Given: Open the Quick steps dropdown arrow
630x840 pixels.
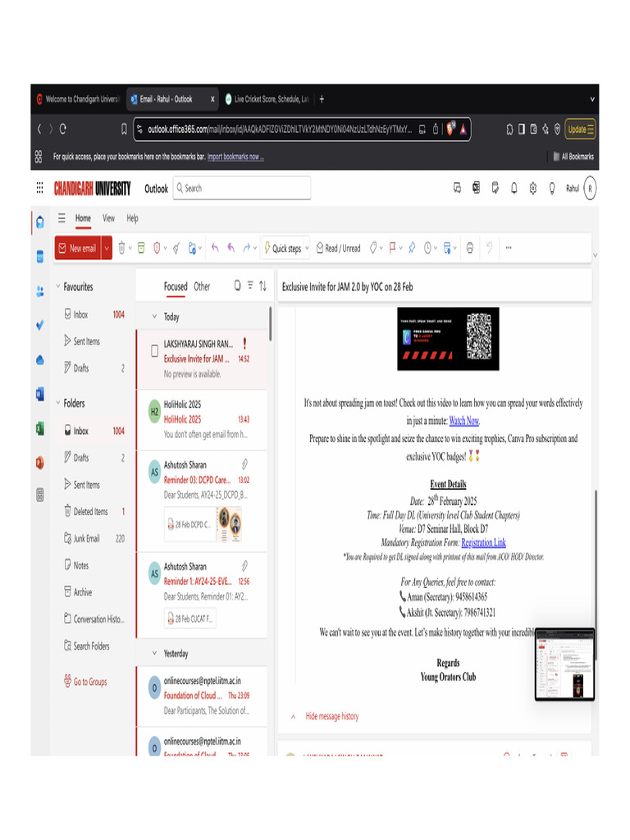Looking at the screenshot, I should point(307,248).
